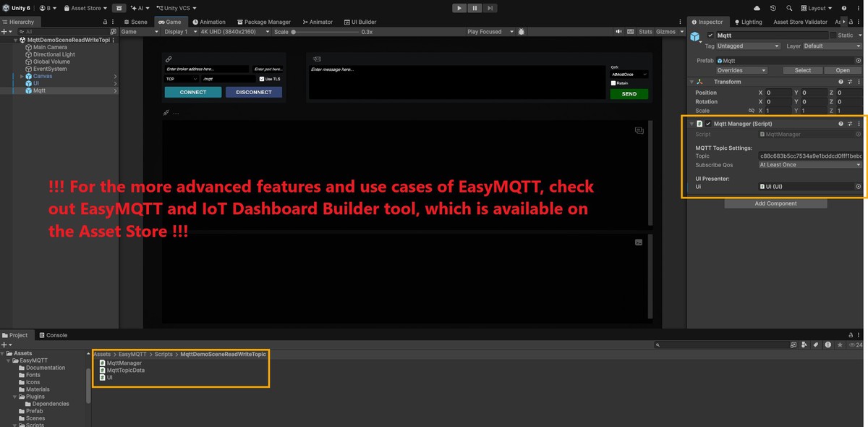The image size is (868, 427).
Task: Open the Asset Store dropdown
Action: click(x=85, y=8)
